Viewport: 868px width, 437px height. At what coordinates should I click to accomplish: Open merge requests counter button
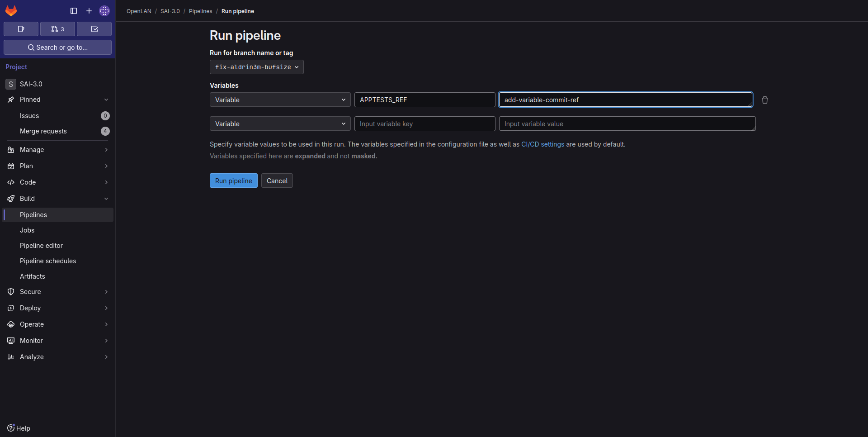57,29
